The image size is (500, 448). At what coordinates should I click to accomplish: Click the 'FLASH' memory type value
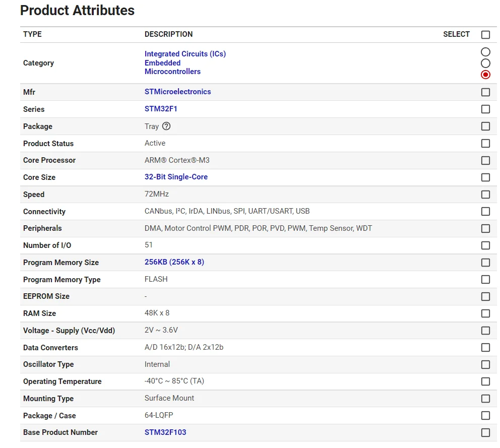156,279
